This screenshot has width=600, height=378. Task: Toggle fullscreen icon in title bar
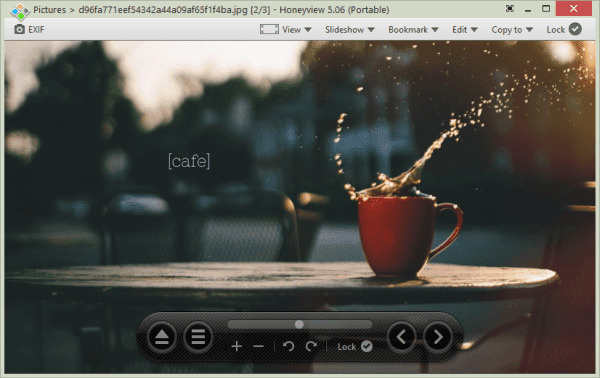510,9
